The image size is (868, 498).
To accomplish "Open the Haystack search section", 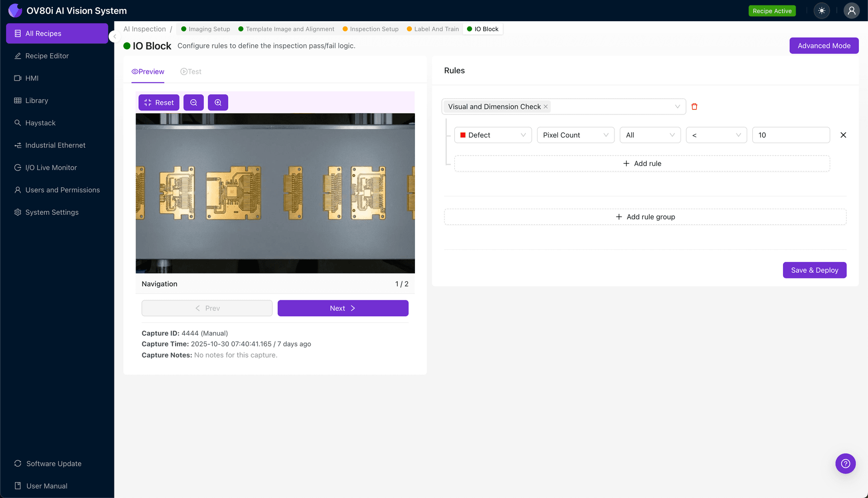I will (x=40, y=123).
